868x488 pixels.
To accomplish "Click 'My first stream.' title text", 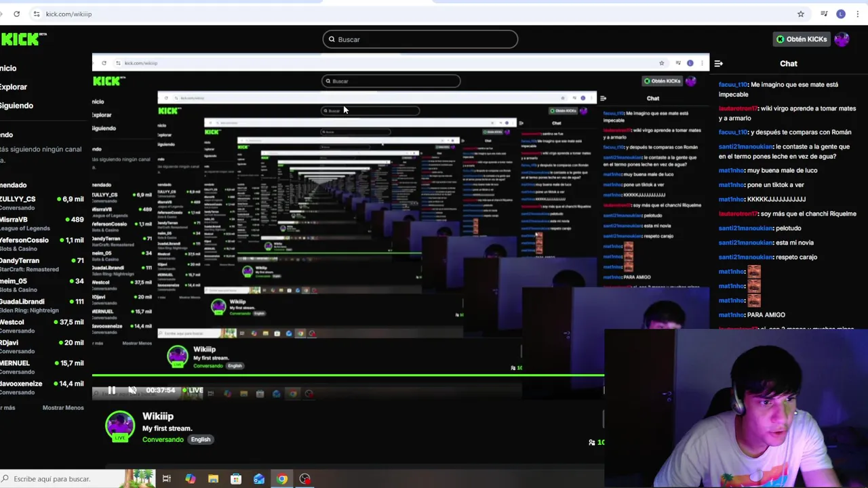I will click(x=167, y=428).
